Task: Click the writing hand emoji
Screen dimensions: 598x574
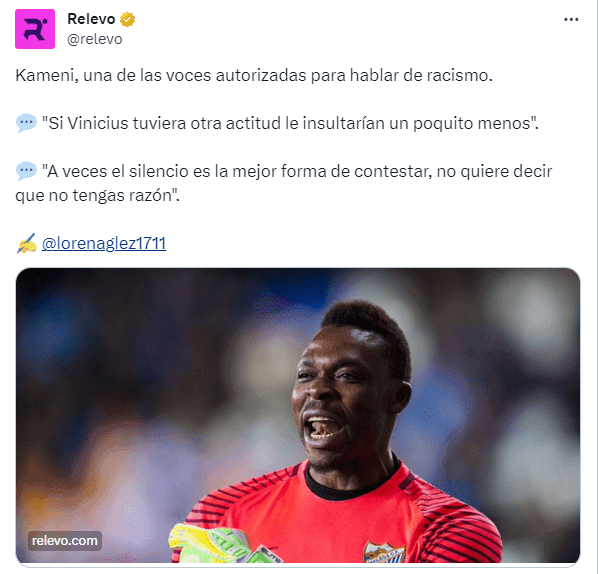Action: [x=26, y=243]
